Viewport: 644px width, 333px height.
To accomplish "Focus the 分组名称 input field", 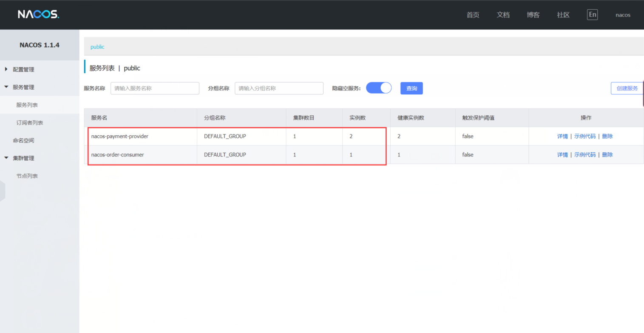I will click(279, 88).
